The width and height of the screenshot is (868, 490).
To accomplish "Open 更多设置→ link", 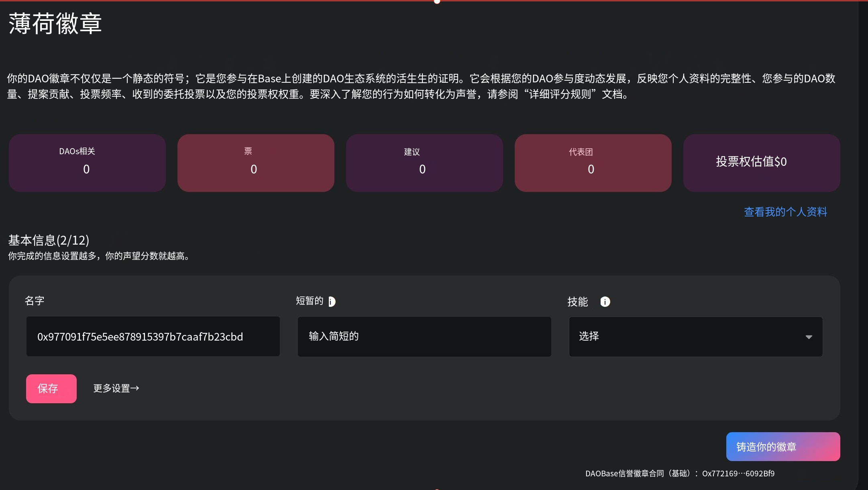I will point(116,388).
